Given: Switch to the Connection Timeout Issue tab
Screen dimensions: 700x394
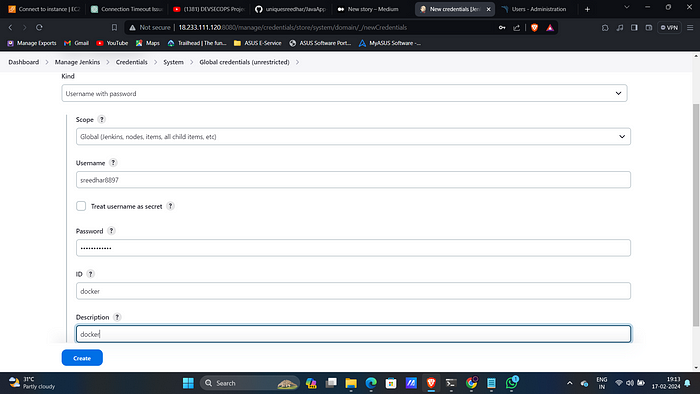Looking at the screenshot, I should 126,9.
